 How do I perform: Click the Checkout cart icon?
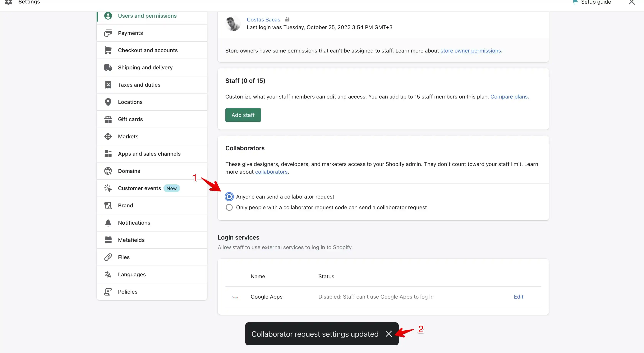pos(108,50)
